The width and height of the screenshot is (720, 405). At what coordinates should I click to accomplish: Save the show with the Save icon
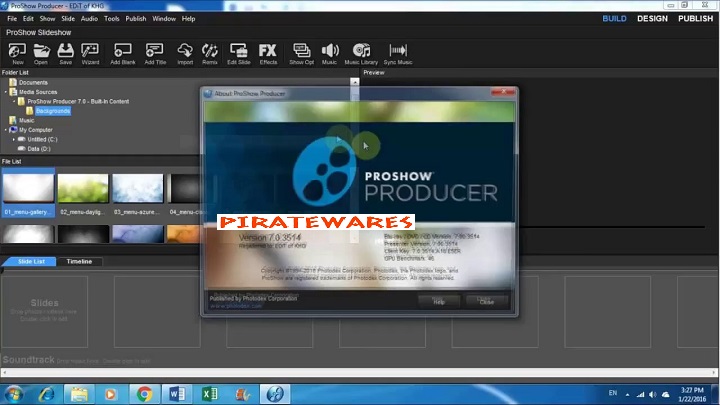click(x=65, y=54)
